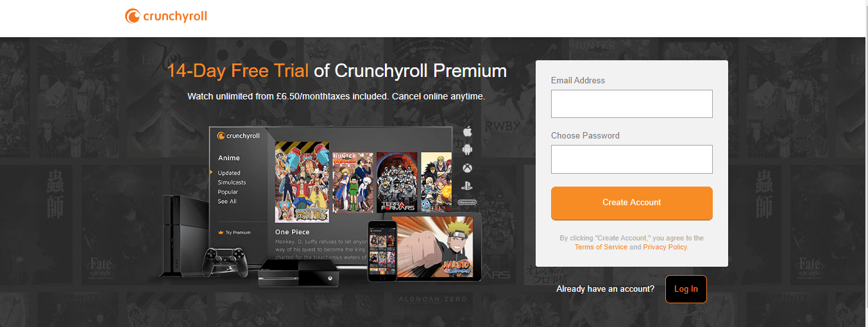Click the Log In button
868x327 pixels.
pyautogui.click(x=686, y=289)
